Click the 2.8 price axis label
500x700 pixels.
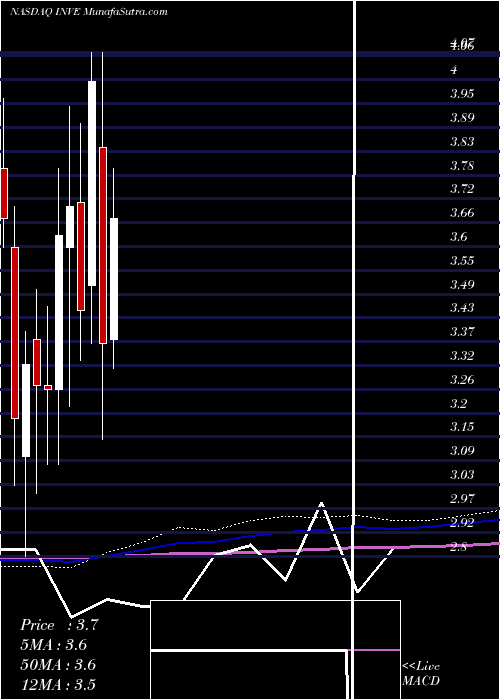[x=458, y=546]
